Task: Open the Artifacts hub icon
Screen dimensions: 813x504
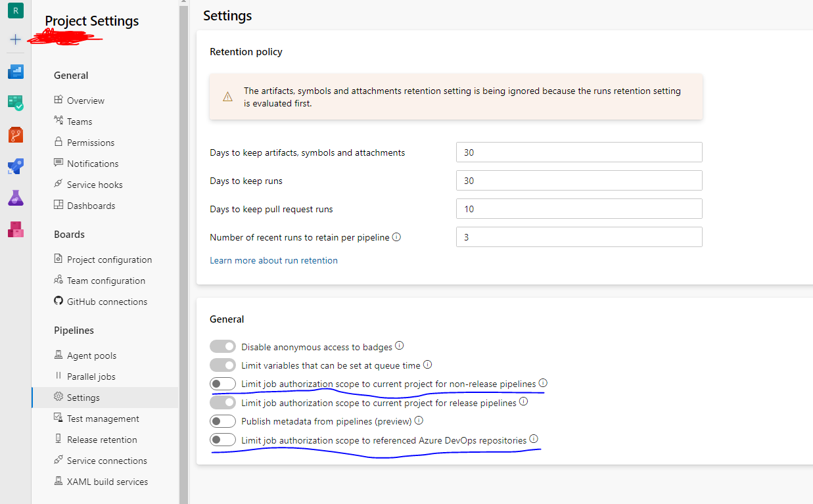Action: point(16,229)
